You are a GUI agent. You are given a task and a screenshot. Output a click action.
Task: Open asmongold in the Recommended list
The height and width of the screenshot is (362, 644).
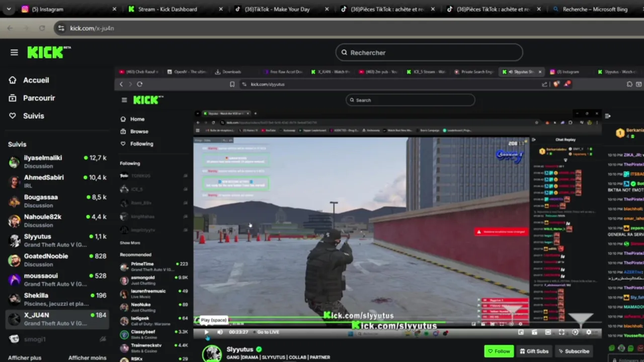tap(154, 280)
